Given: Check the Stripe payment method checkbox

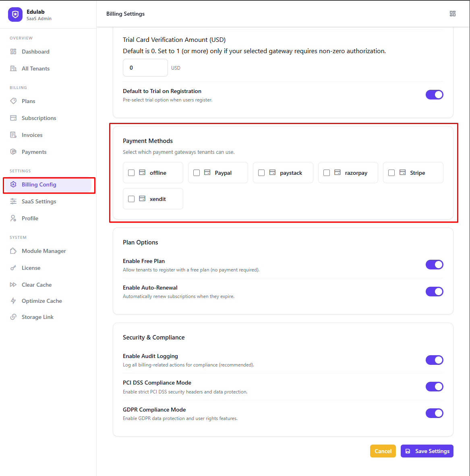Looking at the screenshot, I should click(x=391, y=172).
